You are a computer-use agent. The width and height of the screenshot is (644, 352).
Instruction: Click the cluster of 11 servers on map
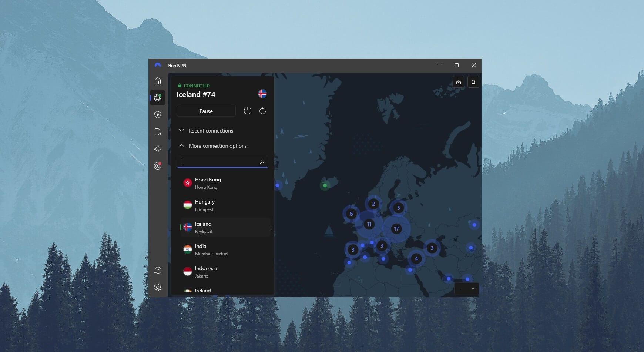[369, 224]
